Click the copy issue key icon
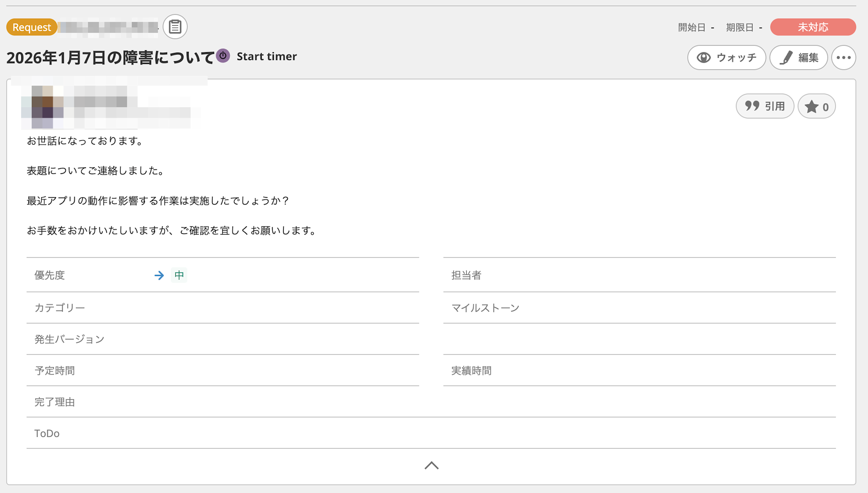Screen dimensions: 868x493 click(x=175, y=26)
